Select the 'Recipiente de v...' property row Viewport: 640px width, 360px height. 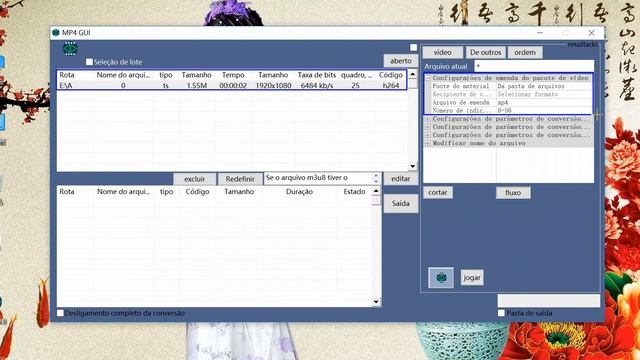click(461, 94)
